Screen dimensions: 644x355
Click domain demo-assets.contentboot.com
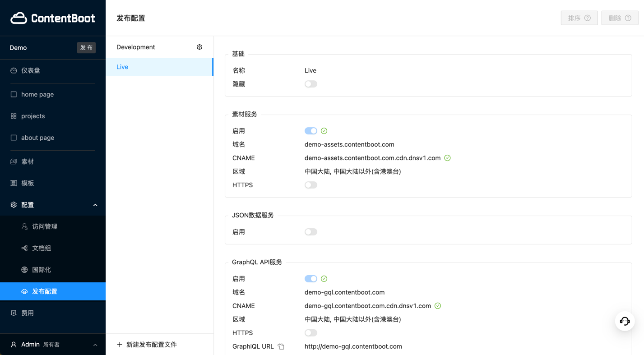click(x=349, y=144)
